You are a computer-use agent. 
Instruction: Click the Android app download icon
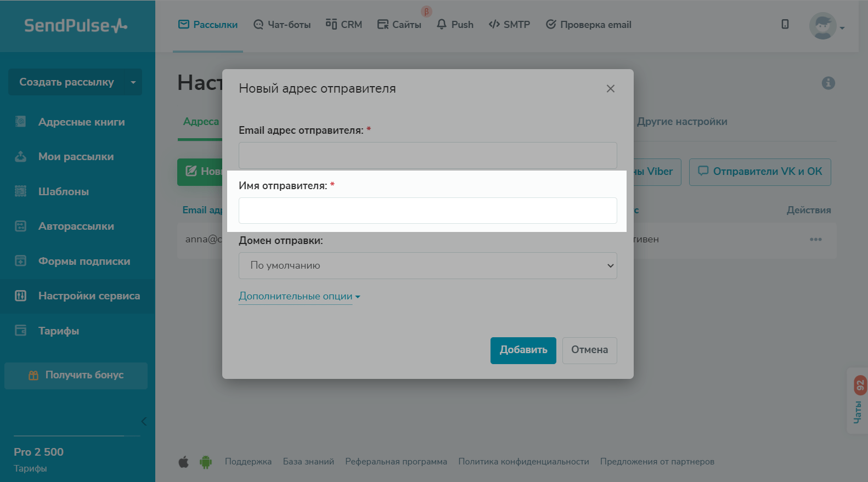(206, 462)
